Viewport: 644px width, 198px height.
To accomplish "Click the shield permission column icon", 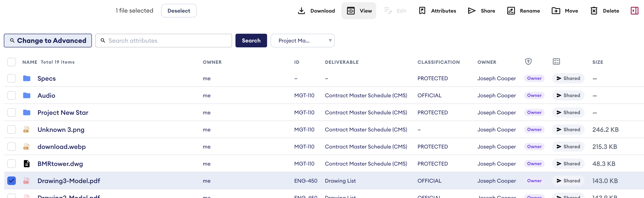I will [x=528, y=61].
